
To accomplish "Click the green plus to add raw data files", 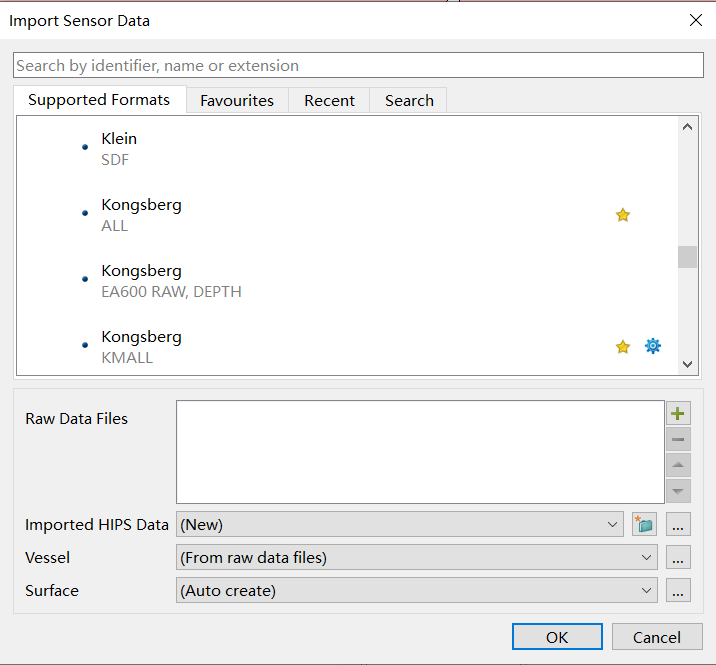I will [x=678, y=414].
